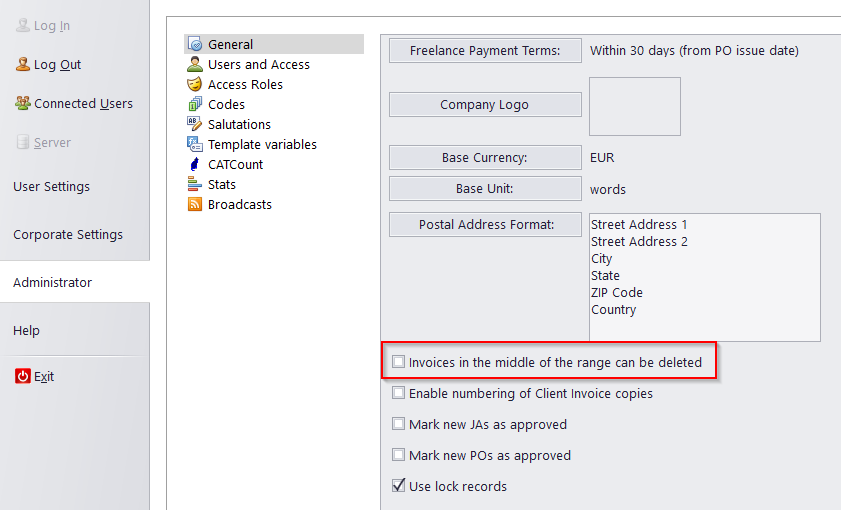Click State in address format

(605, 276)
